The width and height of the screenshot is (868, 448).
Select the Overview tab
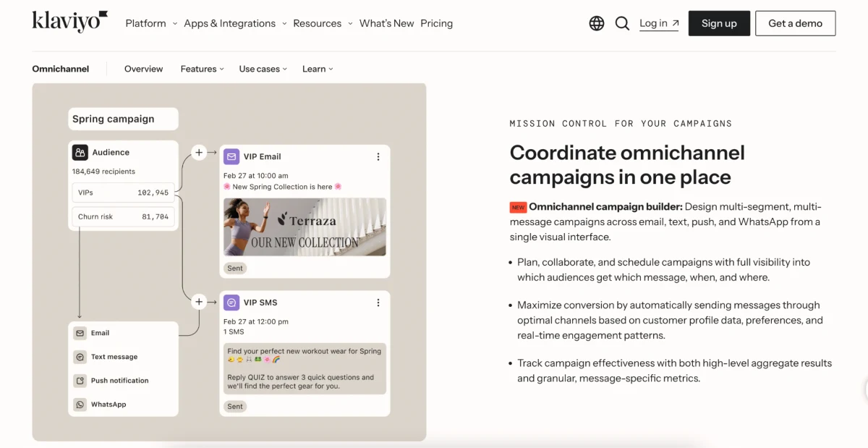pyautogui.click(x=143, y=69)
